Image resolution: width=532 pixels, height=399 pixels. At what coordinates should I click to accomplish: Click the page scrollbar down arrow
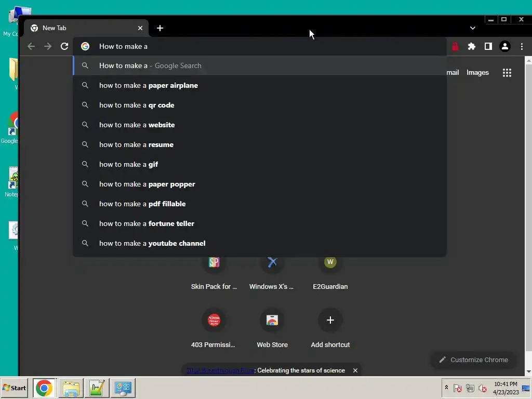tap(528, 372)
